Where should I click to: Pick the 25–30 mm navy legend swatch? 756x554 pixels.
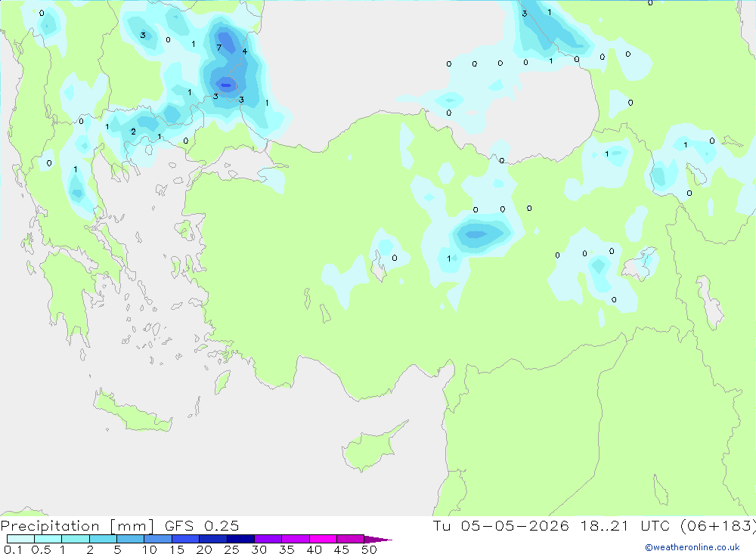240,539
